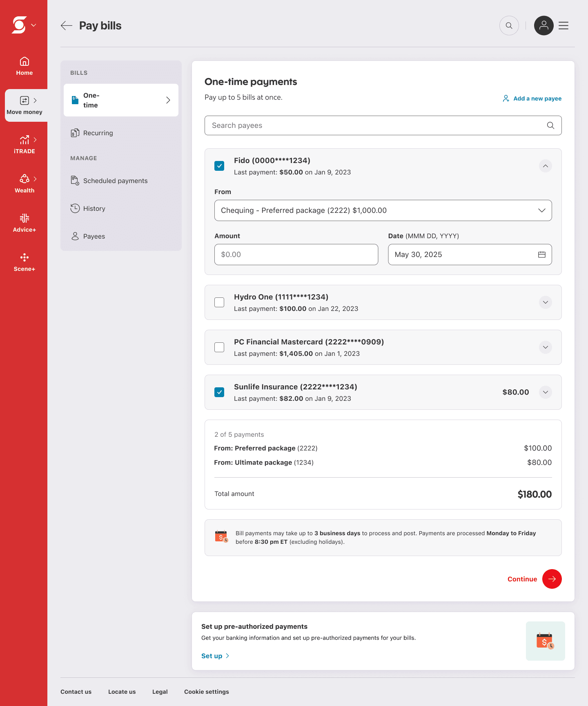Open the user profile avatar
Screen dimensions: 588x706
click(x=544, y=26)
